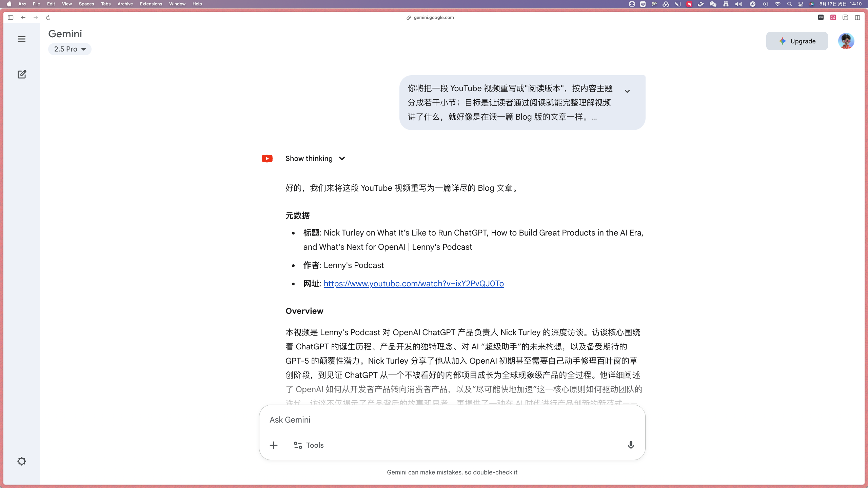Click the Overview heading
868x488 pixels.
click(x=304, y=311)
